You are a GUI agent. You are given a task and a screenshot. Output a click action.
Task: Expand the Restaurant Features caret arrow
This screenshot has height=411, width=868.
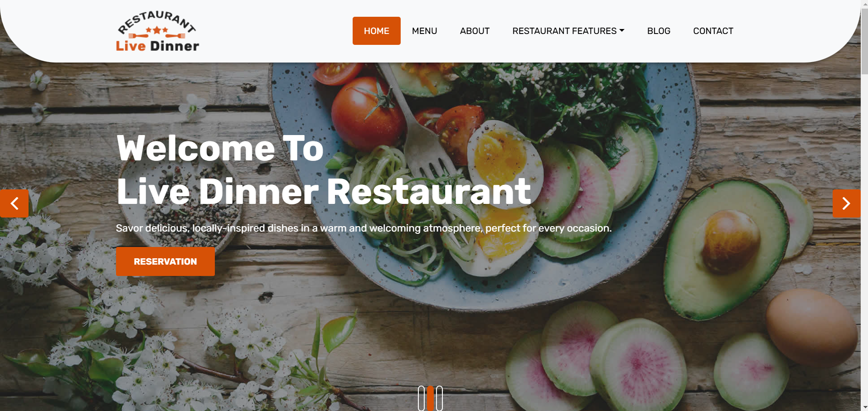[622, 31]
